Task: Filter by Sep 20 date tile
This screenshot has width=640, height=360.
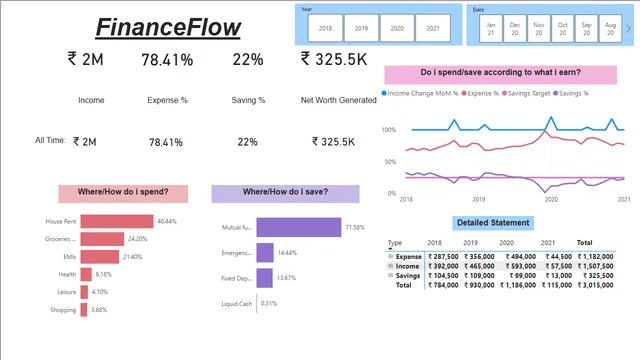Action: tap(587, 29)
